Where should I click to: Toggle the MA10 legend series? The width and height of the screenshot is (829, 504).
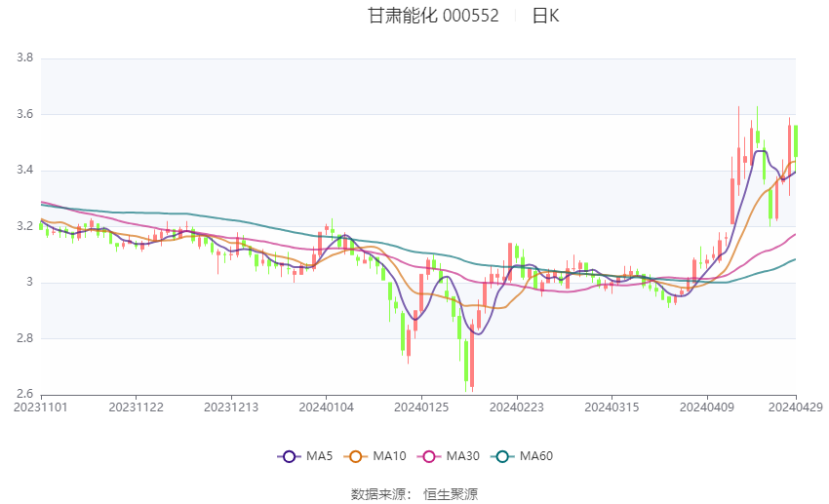tap(375, 456)
